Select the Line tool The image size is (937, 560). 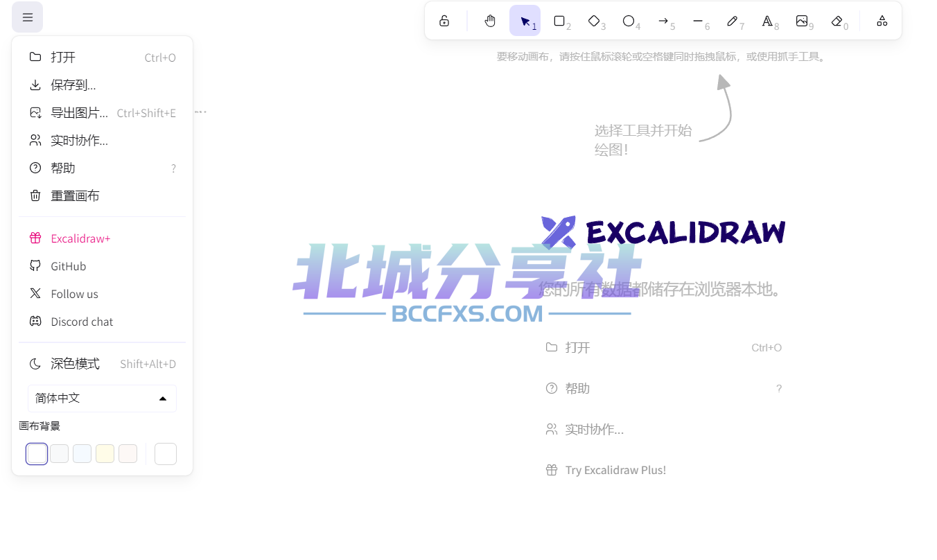[x=698, y=21]
